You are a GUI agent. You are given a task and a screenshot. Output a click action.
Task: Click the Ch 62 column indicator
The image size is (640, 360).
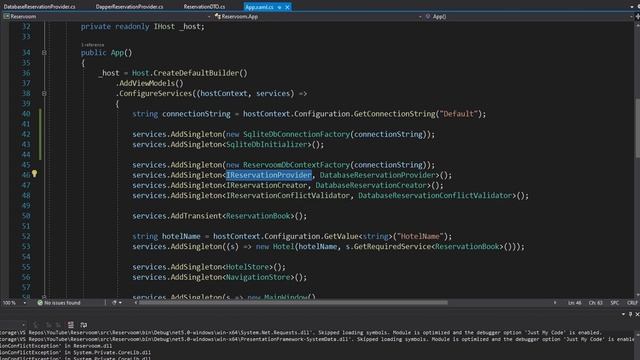(x=596, y=303)
